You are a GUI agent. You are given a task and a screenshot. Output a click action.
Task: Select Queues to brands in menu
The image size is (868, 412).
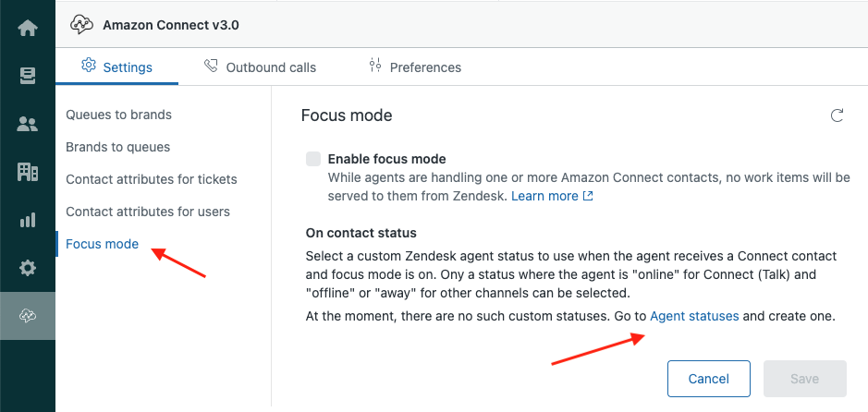tap(118, 115)
